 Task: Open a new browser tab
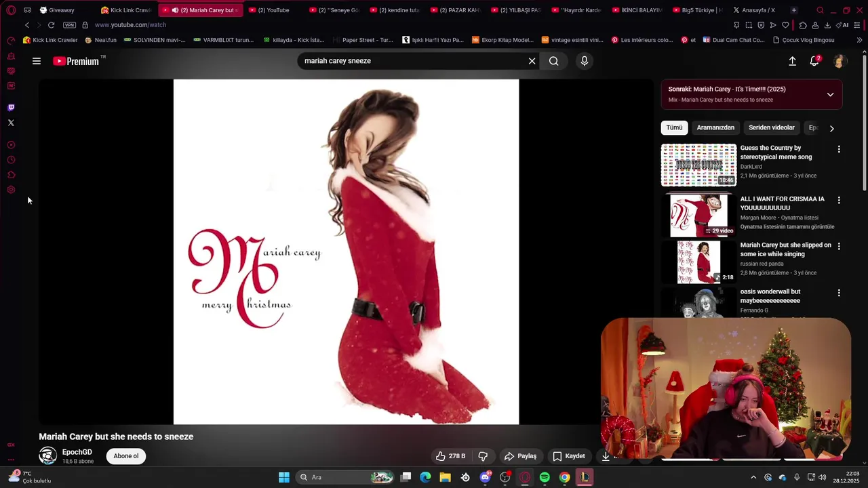[x=793, y=10]
